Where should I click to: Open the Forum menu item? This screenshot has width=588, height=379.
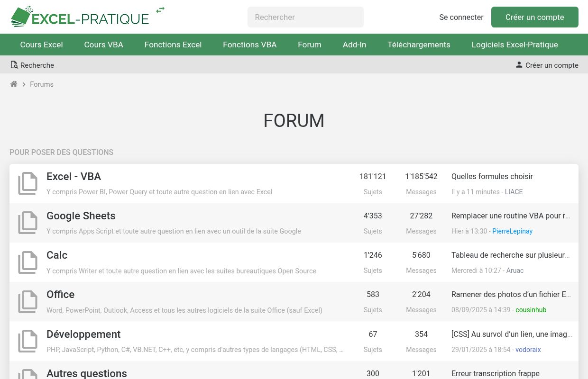point(309,45)
